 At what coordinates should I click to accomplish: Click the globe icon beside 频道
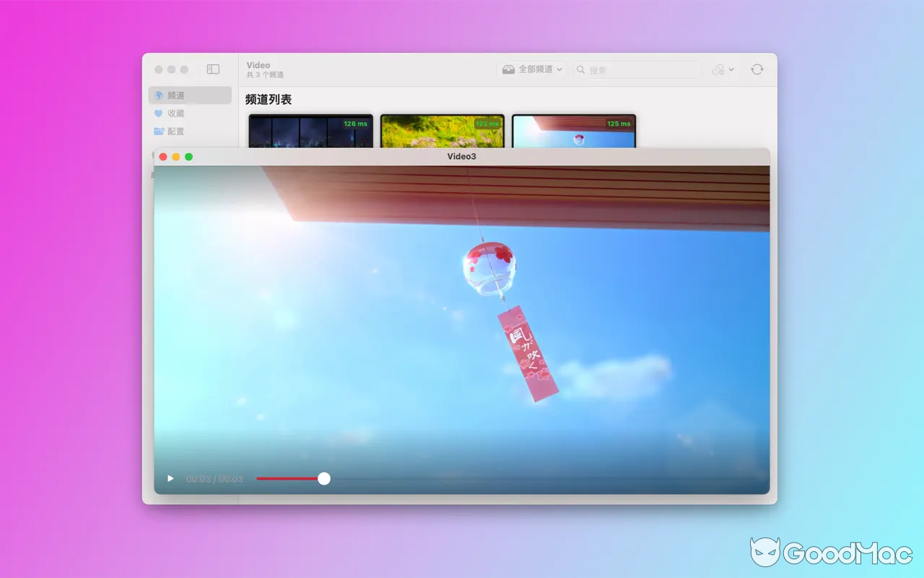(158, 95)
